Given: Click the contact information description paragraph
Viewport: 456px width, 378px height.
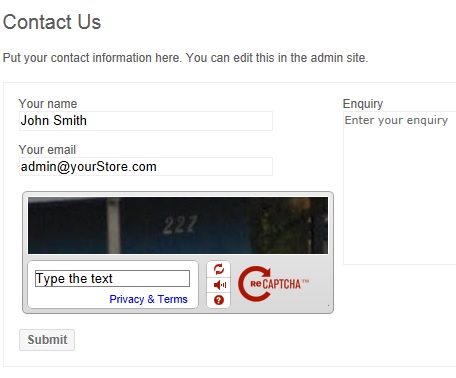Looking at the screenshot, I should [185, 58].
